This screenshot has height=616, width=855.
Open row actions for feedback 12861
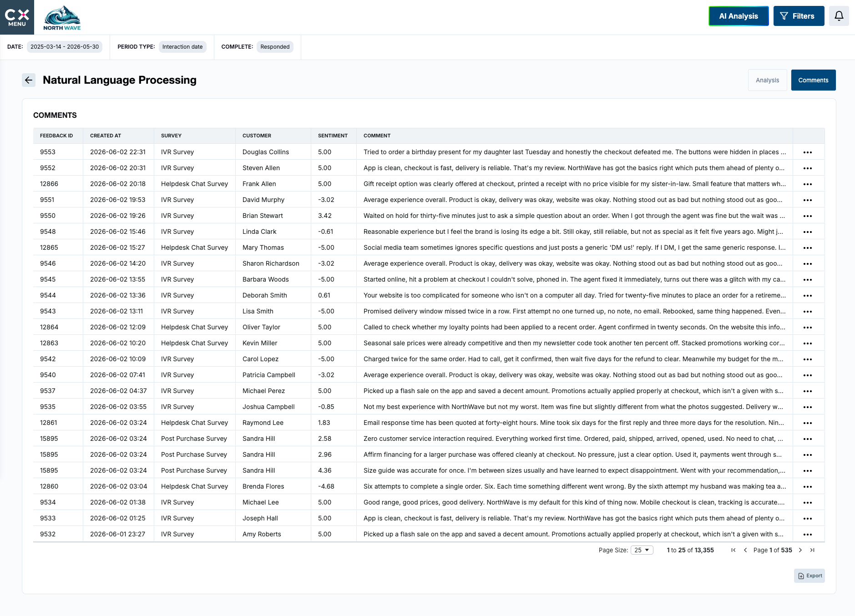pyautogui.click(x=808, y=423)
